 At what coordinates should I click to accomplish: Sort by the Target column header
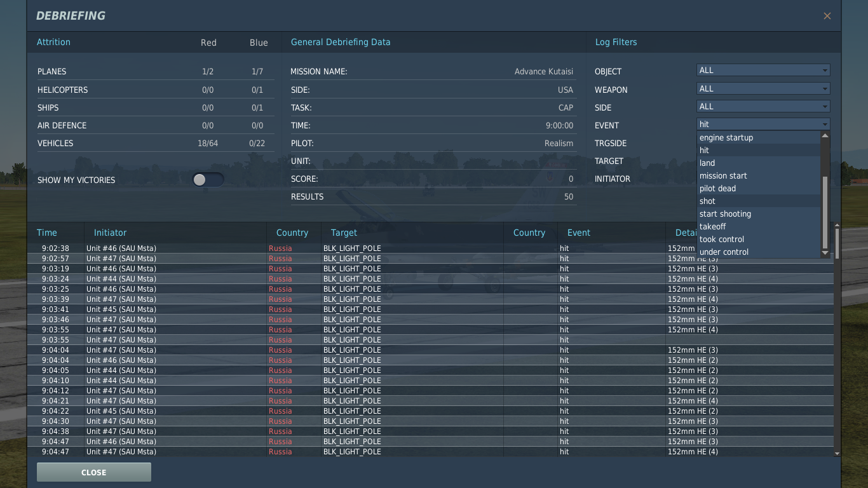(x=344, y=233)
